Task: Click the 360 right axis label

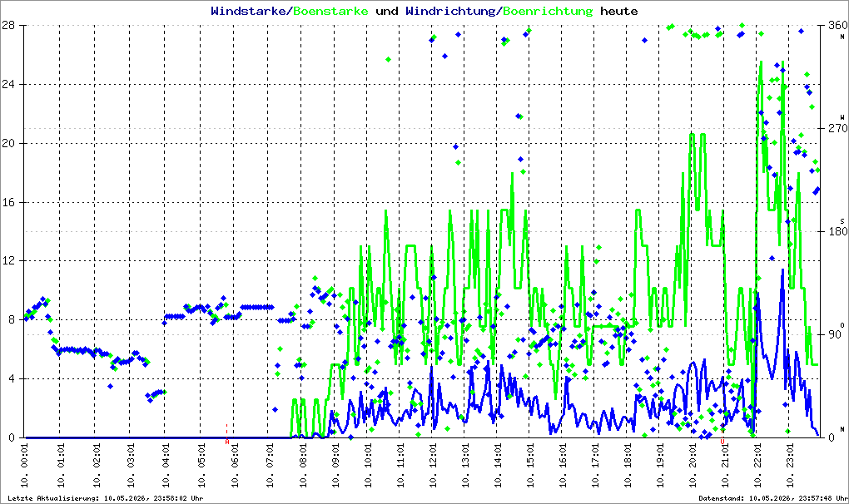Action: (837, 26)
